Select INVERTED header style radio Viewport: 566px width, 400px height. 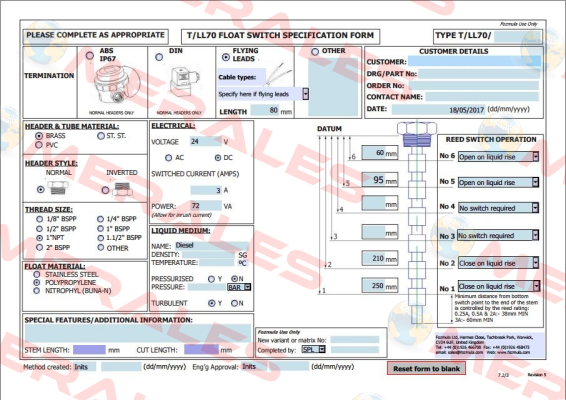(105, 190)
